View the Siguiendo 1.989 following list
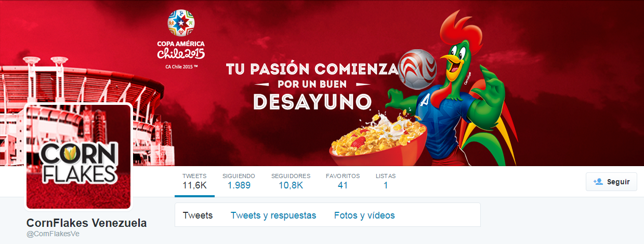644x244 pixels. pos(239,181)
